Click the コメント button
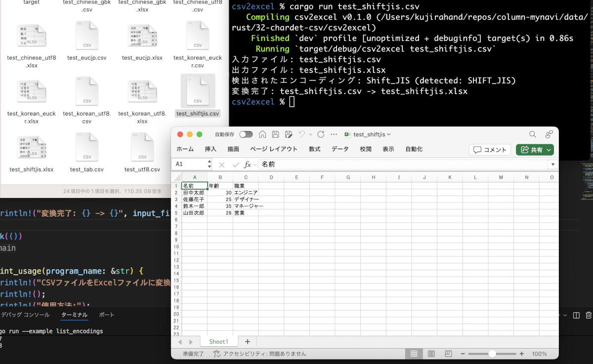 (x=490, y=150)
